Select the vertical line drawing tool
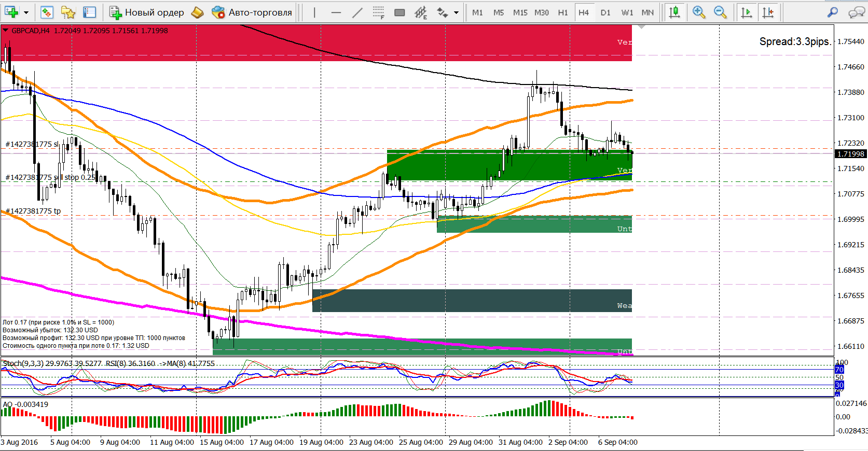Screen dimensions: 868x451 tap(314, 12)
